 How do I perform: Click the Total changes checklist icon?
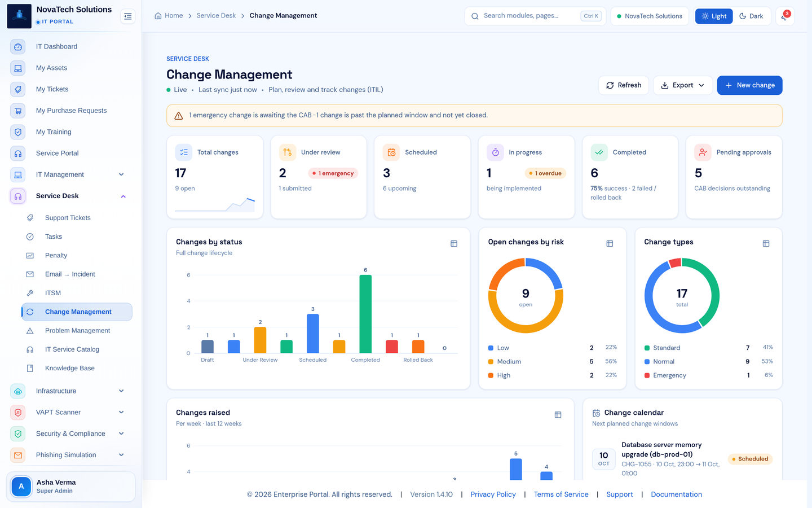click(183, 152)
